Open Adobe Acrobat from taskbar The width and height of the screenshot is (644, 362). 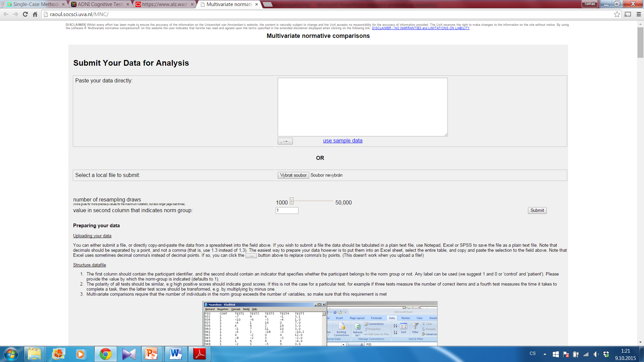(x=200, y=354)
